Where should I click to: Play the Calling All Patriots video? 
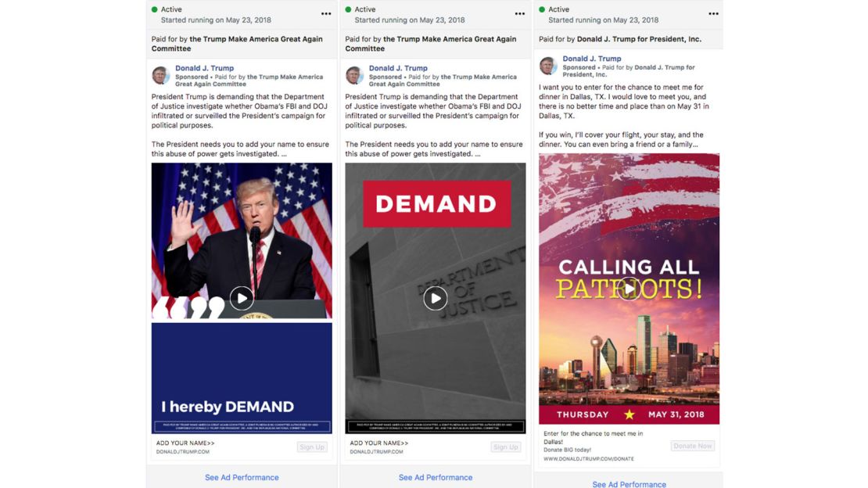pos(629,289)
